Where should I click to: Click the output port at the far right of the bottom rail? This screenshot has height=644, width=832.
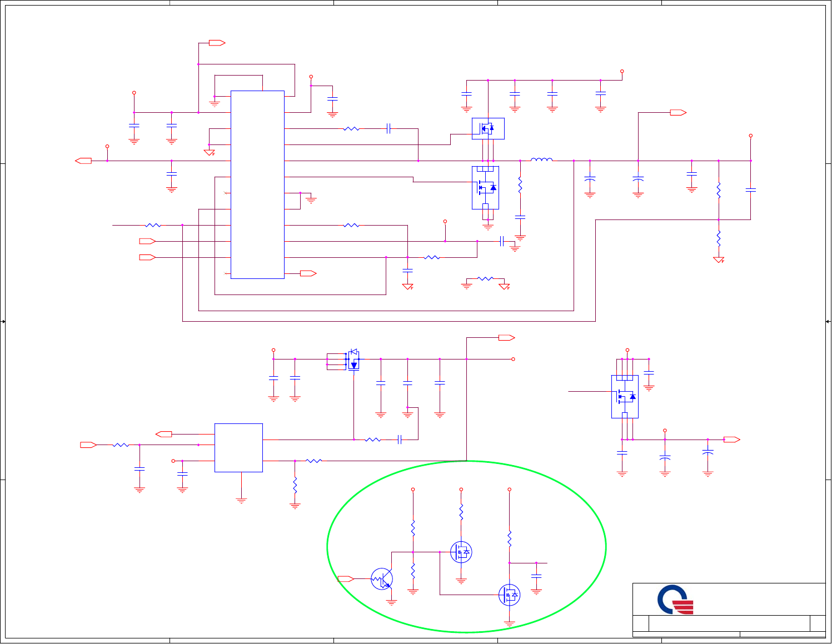click(732, 440)
